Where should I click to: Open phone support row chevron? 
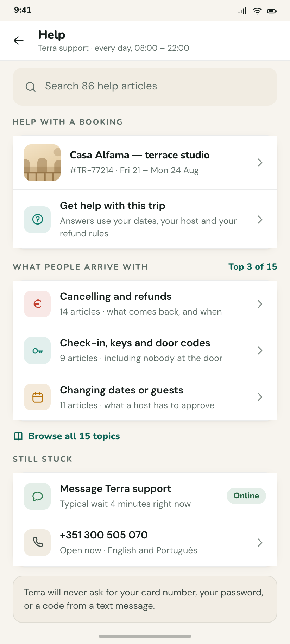pos(260,543)
